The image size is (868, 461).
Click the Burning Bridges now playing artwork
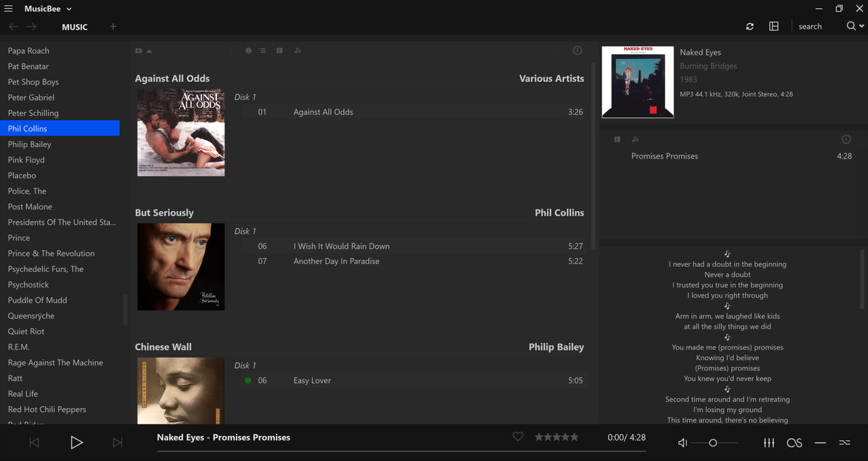point(638,82)
